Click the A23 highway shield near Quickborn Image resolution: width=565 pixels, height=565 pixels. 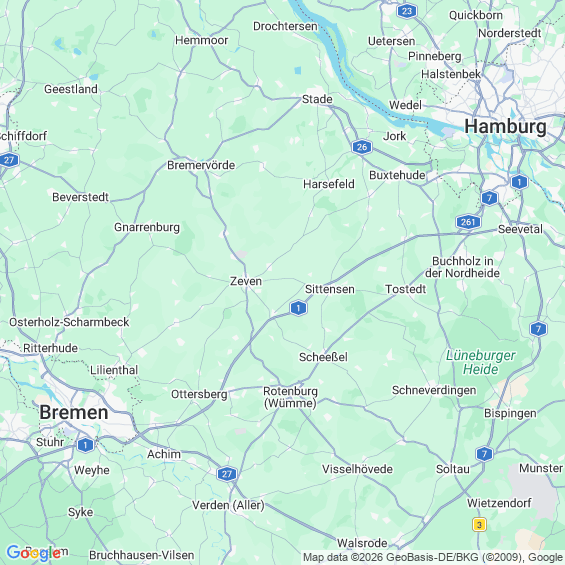click(x=406, y=11)
